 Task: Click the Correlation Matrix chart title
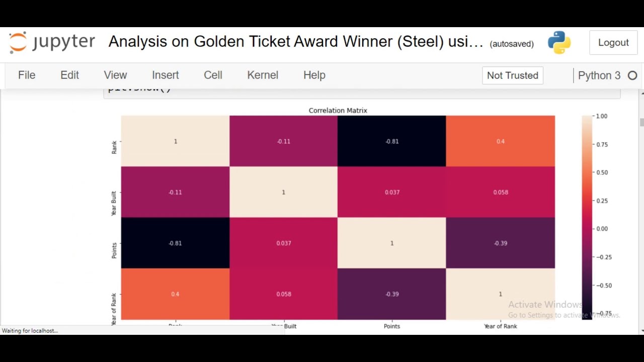[338, 110]
